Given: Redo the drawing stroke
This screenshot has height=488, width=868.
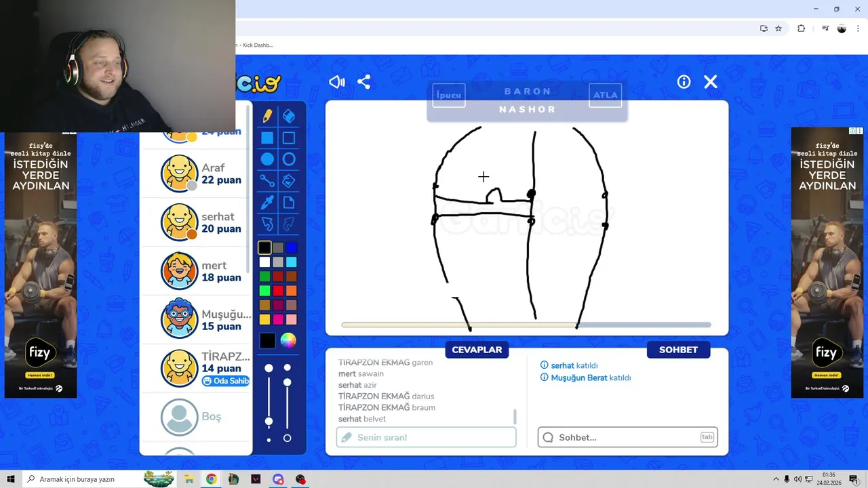Looking at the screenshot, I should pyautogui.click(x=289, y=224).
